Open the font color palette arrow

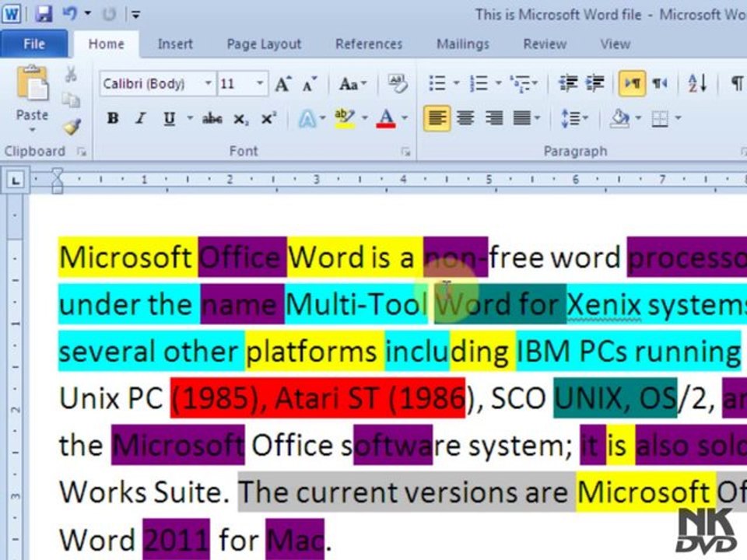(405, 117)
